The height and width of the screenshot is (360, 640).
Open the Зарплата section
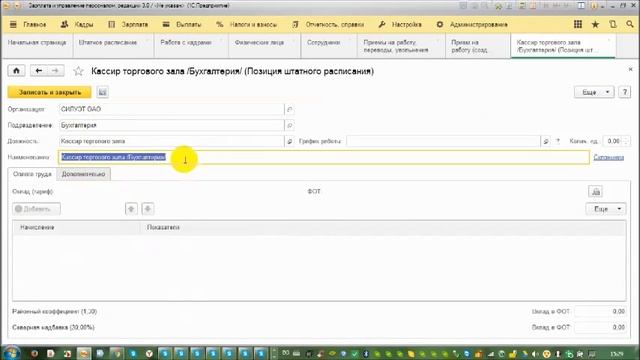coord(128,24)
